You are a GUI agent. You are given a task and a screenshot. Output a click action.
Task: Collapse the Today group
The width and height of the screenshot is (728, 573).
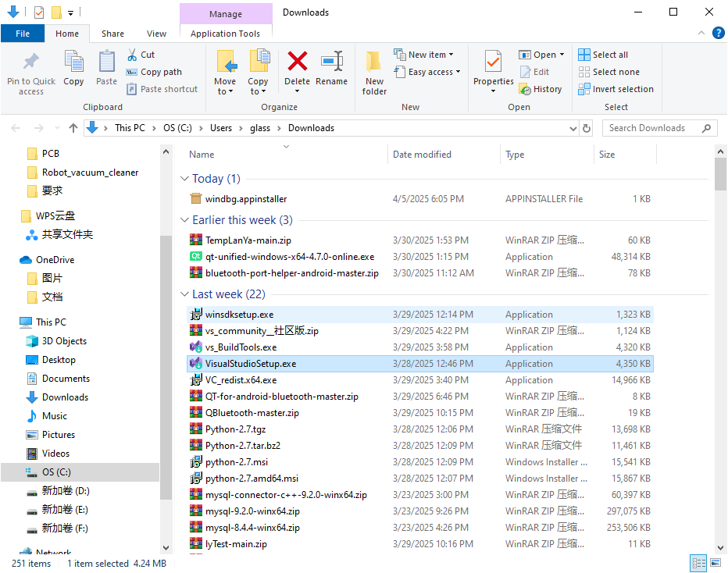click(185, 179)
